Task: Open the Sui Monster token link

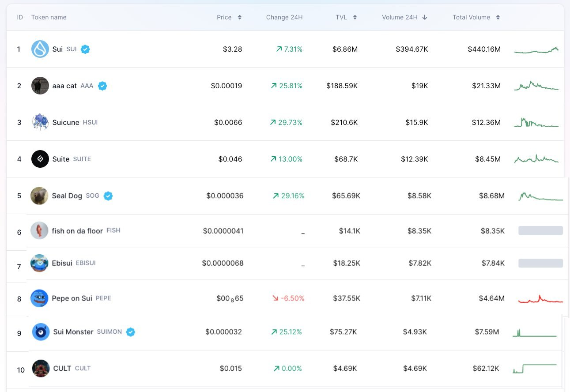Action: point(73,332)
